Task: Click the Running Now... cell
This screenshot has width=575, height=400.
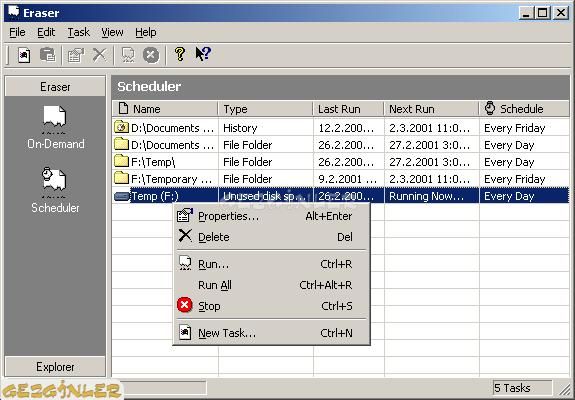Action: [x=426, y=196]
